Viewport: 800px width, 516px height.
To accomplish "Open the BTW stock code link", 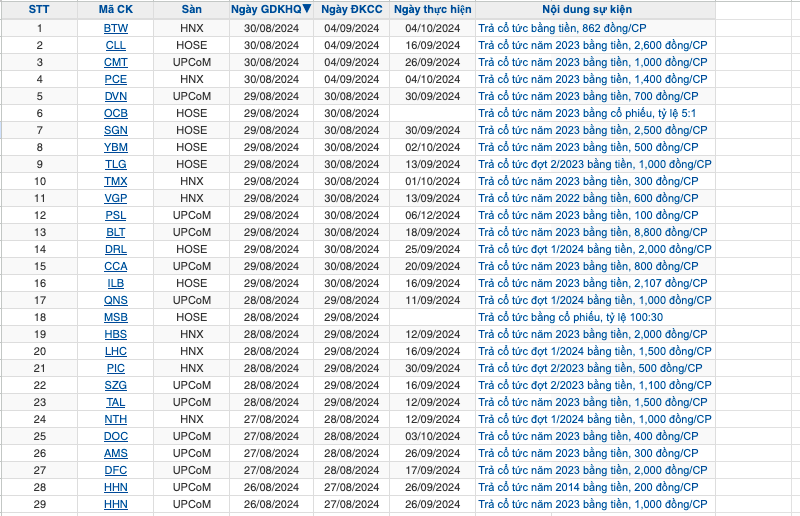I will 116,28.
